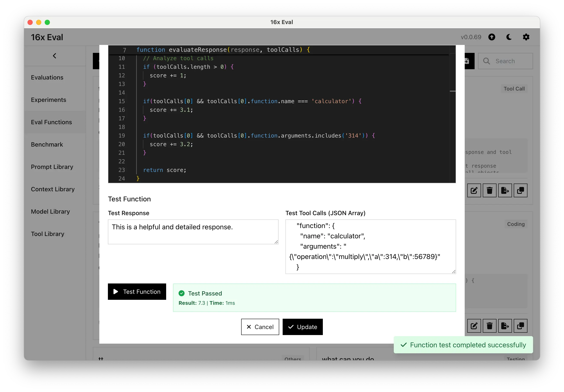Click the Test Passed result banner
The height and width of the screenshot is (392, 564).
point(314,298)
